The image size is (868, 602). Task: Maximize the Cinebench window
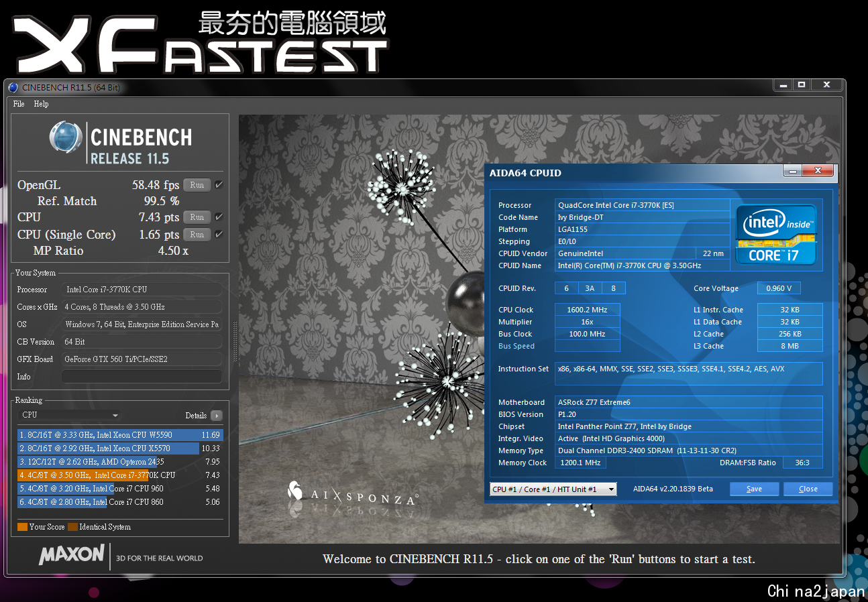point(801,85)
